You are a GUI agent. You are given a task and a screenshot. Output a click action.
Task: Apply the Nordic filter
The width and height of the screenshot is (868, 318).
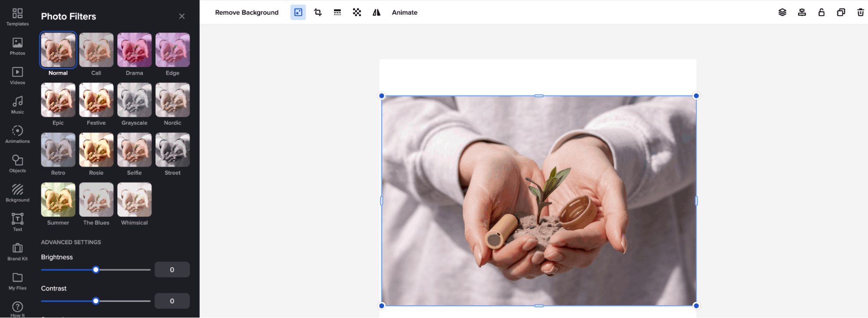coord(173,100)
